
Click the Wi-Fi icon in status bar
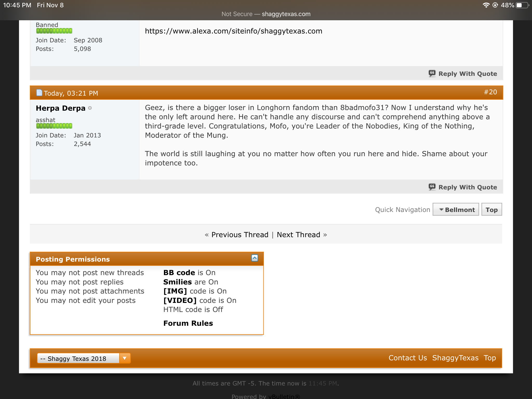point(486,5)
